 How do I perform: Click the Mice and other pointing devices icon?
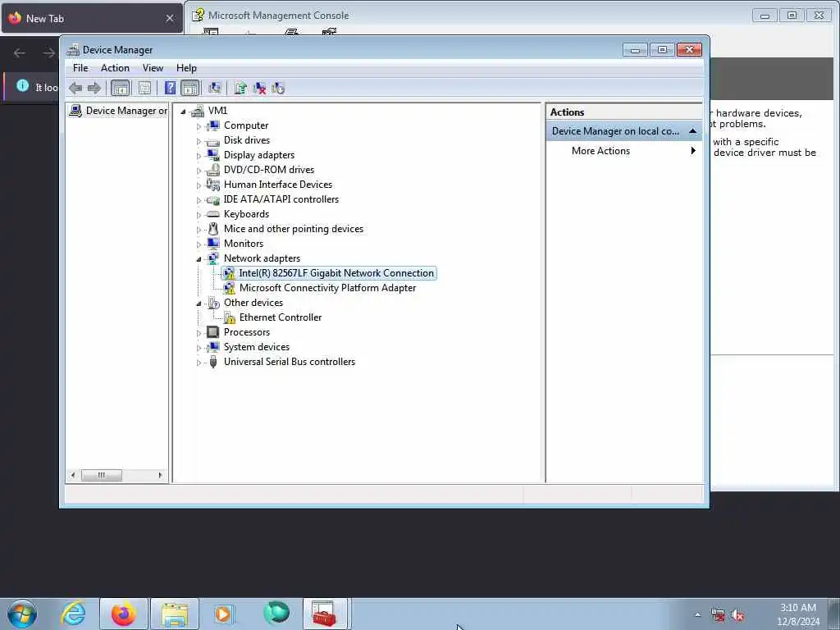tap(212, 229)
